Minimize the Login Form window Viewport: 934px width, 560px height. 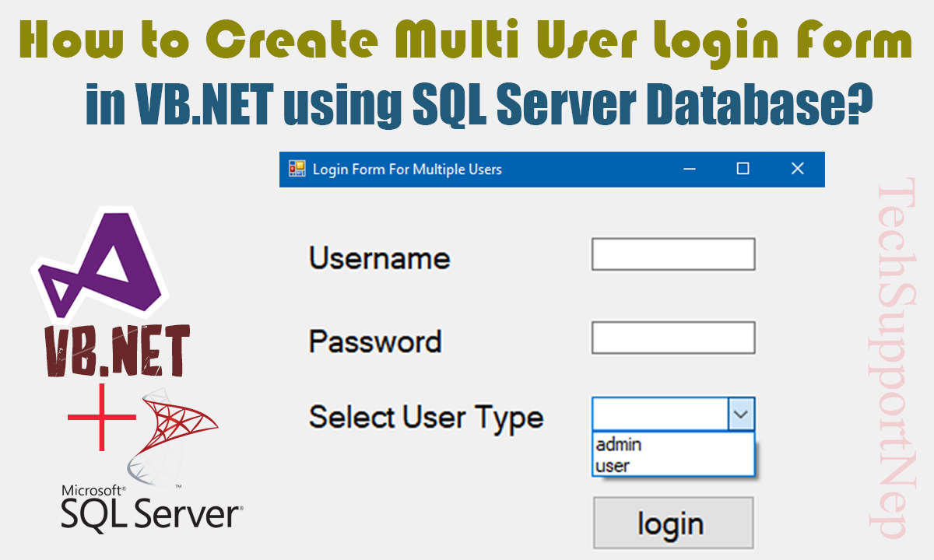point(689,169)
